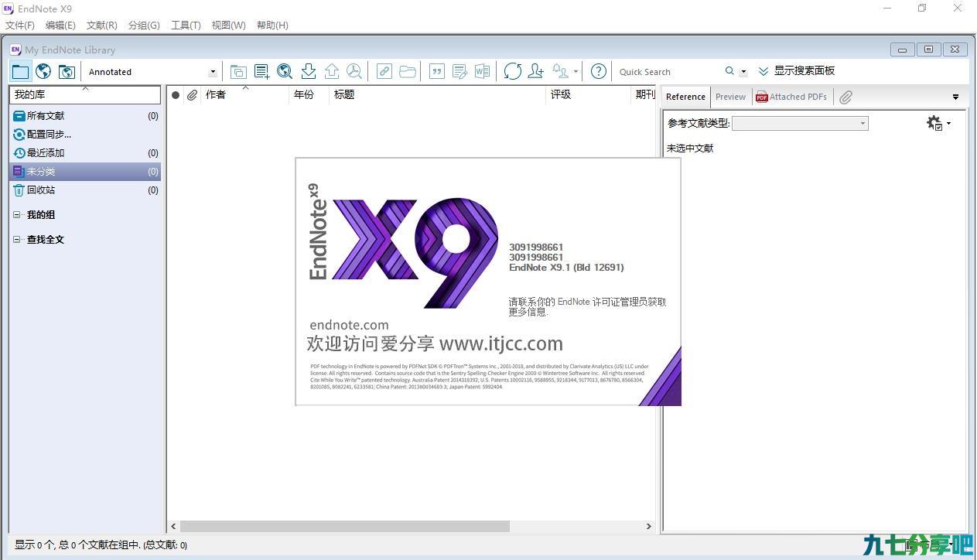The image size is (977, 560).
Task: Open the Help question mark icon
Action: [598, 71]
